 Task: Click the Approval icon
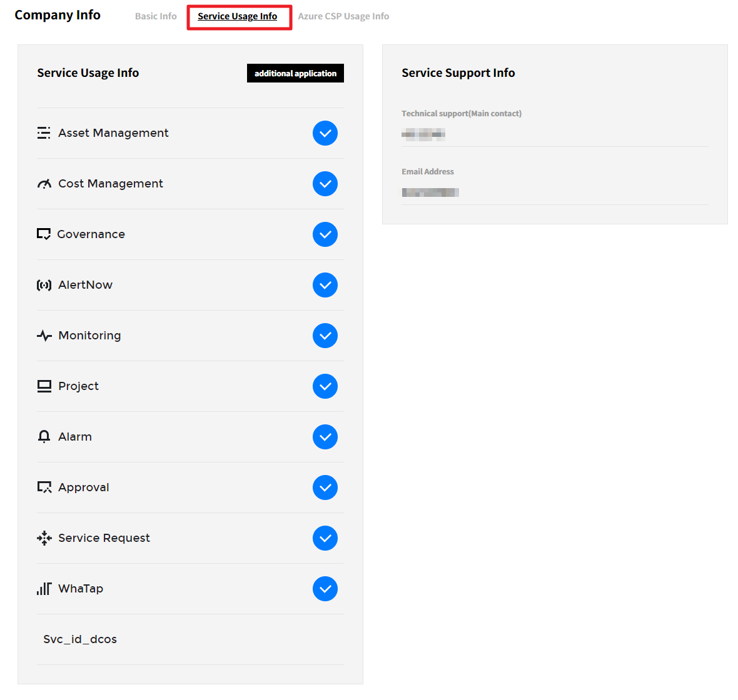pyautogui.click(x=44, y=487)
